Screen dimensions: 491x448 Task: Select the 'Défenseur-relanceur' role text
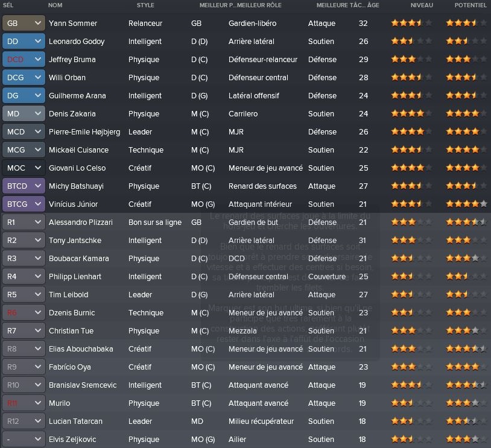(x=263, y=60)
